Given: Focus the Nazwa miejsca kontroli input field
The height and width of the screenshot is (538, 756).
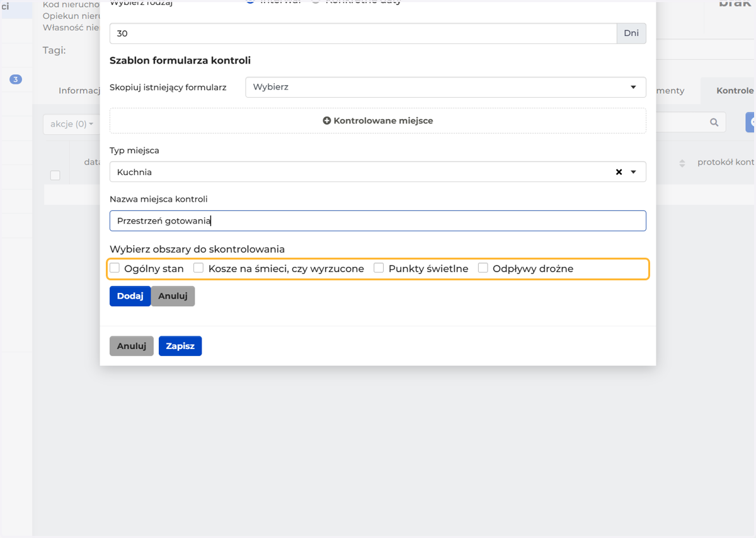Looking at the screenshot, I should 378,220.
